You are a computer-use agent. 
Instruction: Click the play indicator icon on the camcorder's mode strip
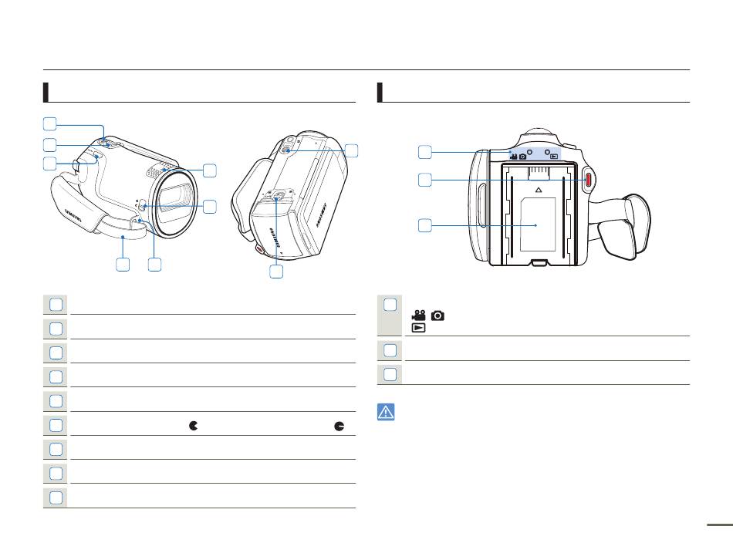[554, 157]
